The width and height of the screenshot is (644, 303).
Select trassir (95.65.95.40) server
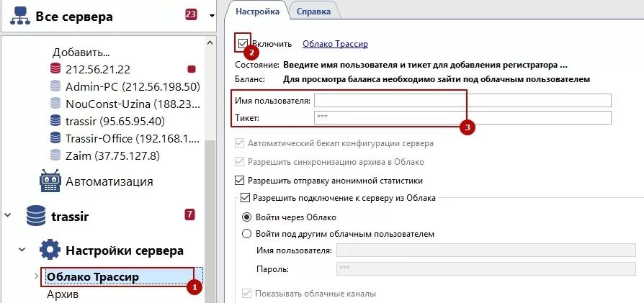tap(115, 121)
